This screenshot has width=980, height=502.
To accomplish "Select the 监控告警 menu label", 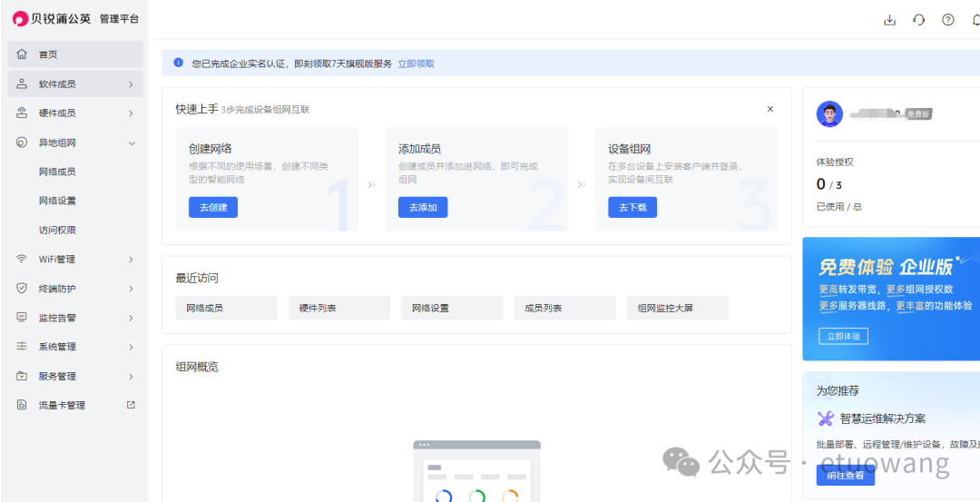I will (57, 318).
